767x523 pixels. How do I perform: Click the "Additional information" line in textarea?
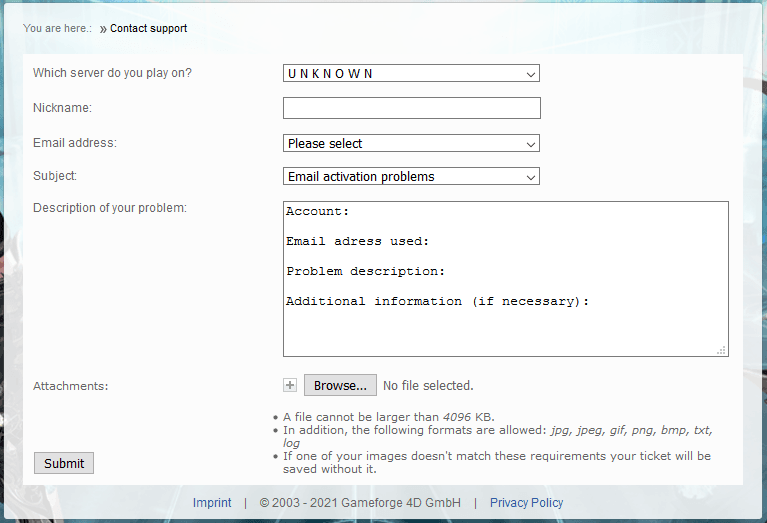coord(437,301)
